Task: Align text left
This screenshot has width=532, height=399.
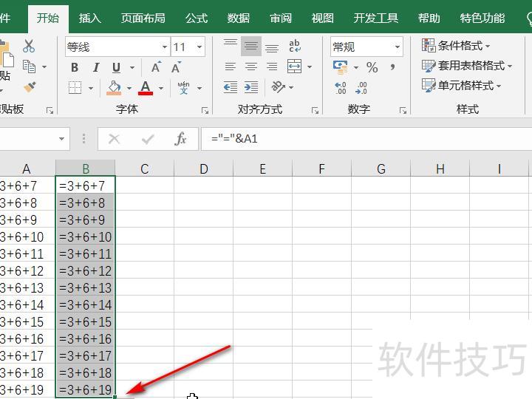Action: point(231,66)
